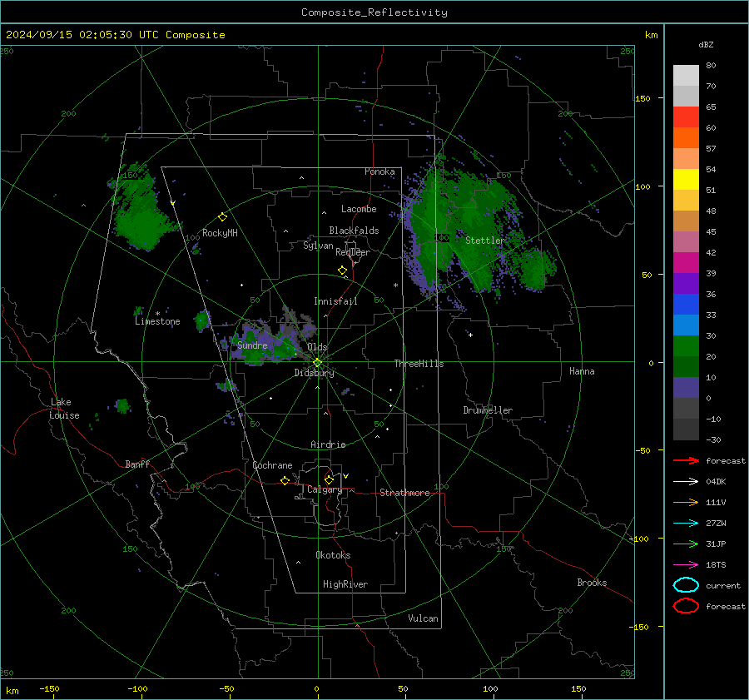Image resolution: width=749 pixels, height=700 pixels.
Task: Click the yellow radar-site diamond at map center
Action: (x=317, y=363)
